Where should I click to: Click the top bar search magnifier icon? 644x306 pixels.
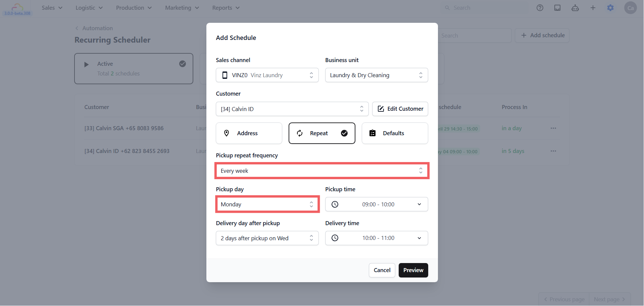click(447, 8)
